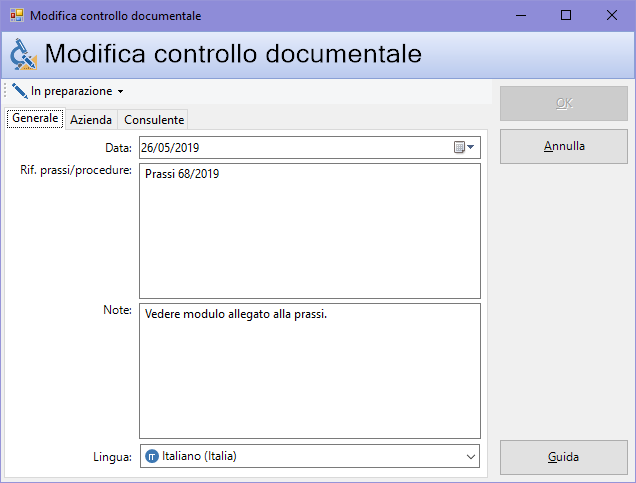The width and height of the screenshot is (636, 483).
Task: Click the pencil status icon in toolbar
Action: click(x=19, y=91)
